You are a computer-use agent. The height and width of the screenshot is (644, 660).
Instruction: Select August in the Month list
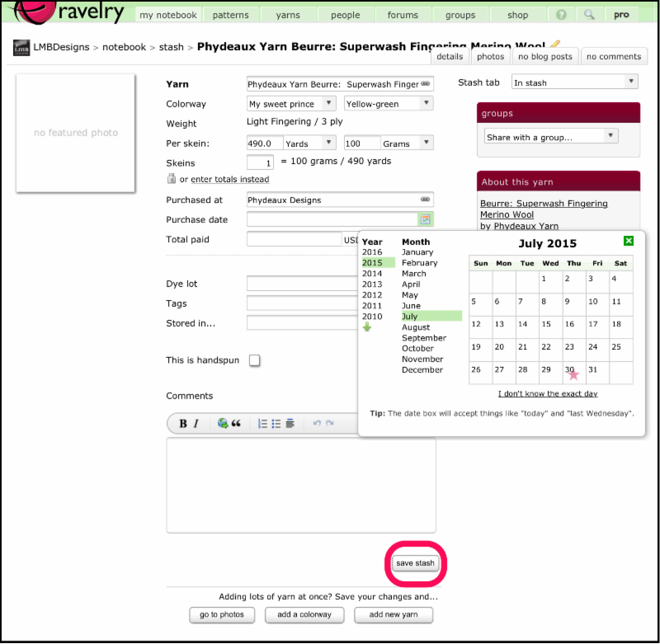click(x=416, y=327)
